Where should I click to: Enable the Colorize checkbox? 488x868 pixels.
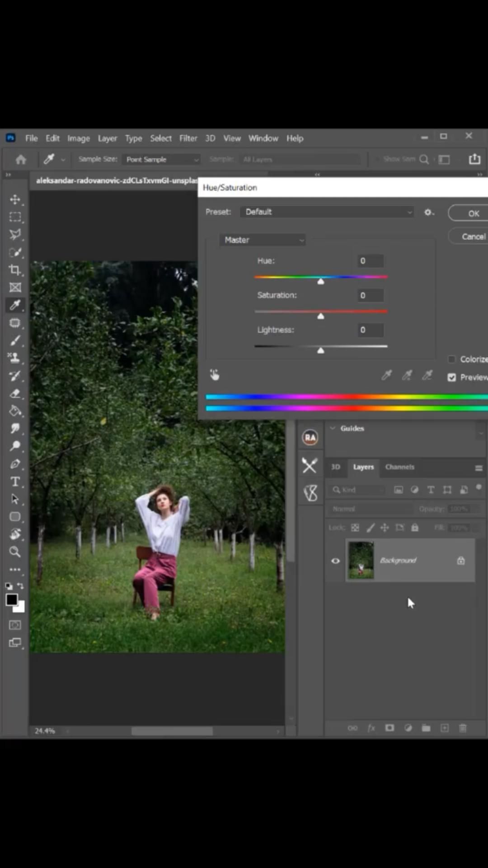(x=451, y=359)
